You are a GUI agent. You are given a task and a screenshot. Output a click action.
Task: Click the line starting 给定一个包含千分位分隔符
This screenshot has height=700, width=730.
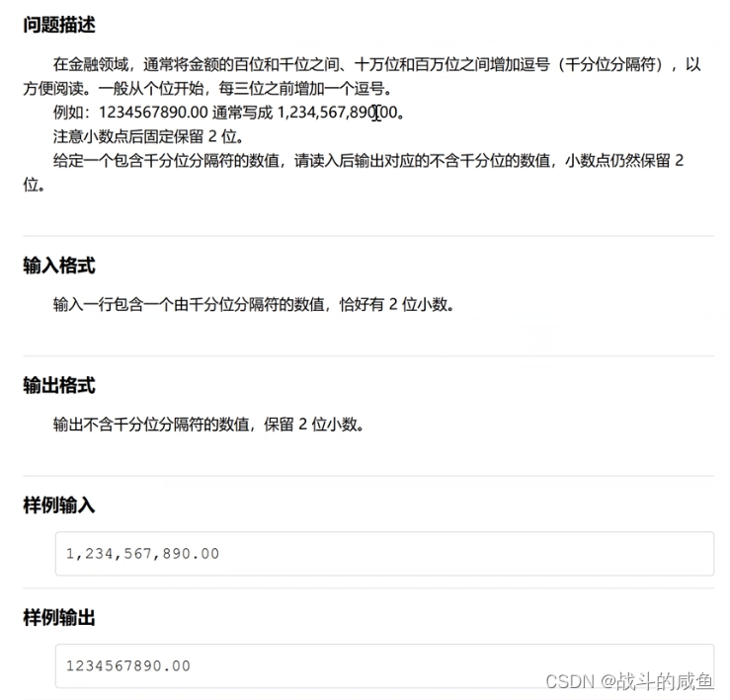pyautogui.click(x=368, y=161)
